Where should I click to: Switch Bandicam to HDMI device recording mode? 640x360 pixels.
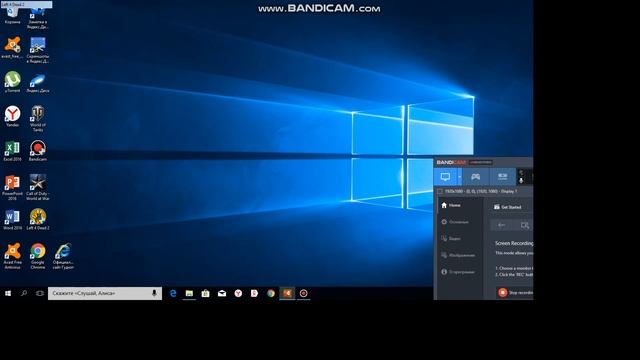(x=502, y=177)
